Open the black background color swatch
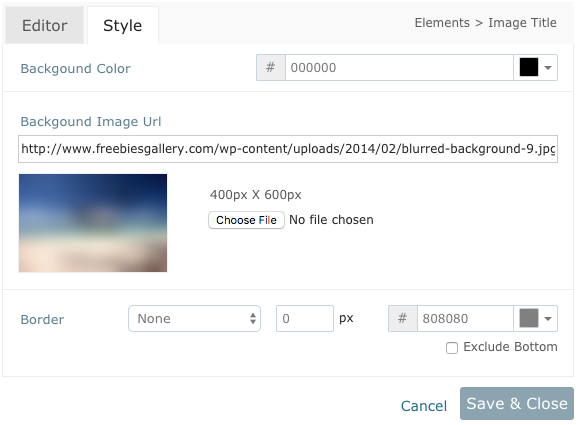579x425 pixels. click(x=528, y=68)
